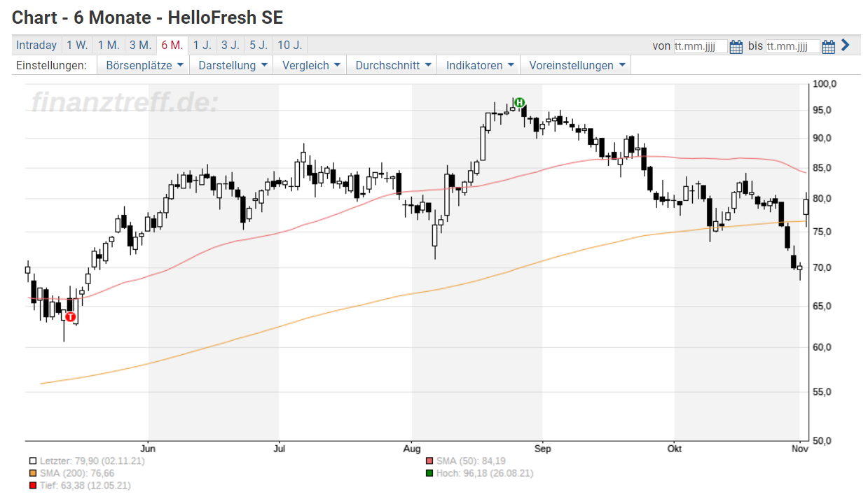This screenshot has width=868, height=504.
Task: Click the 'Aug' x-axis month label
Action: click(412, 447)
